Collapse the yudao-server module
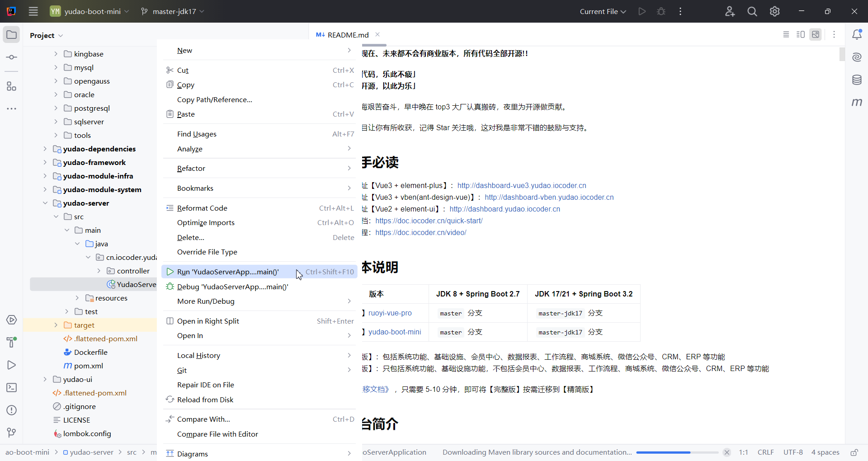Screen dimensions: 868x461 click(45, 203)
